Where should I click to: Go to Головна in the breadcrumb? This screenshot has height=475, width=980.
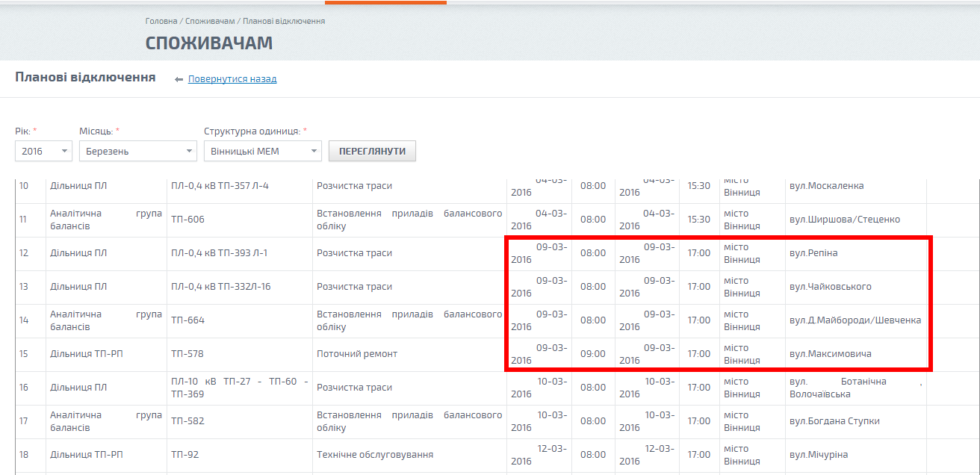point(161,21)
